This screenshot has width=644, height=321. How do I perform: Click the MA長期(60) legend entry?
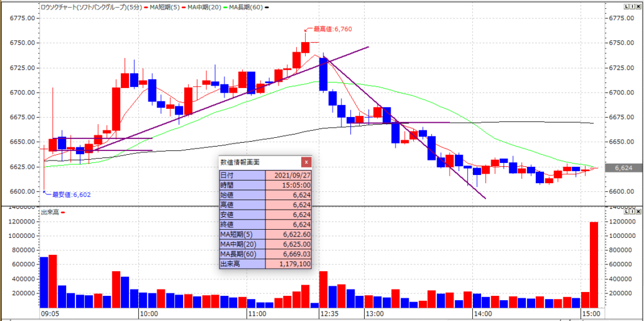pos(247,7)
